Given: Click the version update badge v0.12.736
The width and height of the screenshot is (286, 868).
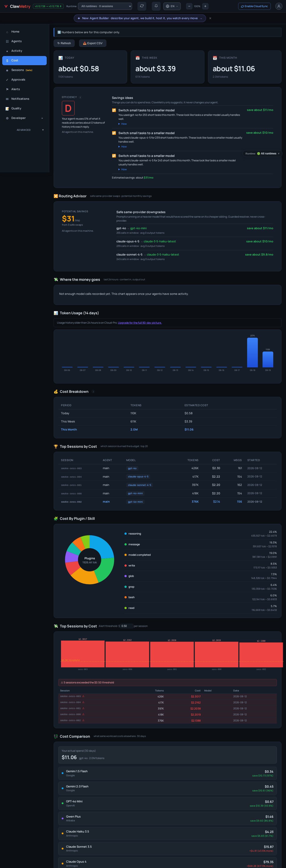Looking at the screenshot, I should click(48, 6).
